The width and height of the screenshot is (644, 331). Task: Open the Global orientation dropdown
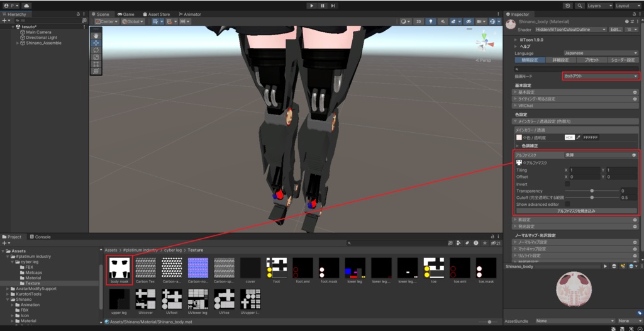click(133, 21)
